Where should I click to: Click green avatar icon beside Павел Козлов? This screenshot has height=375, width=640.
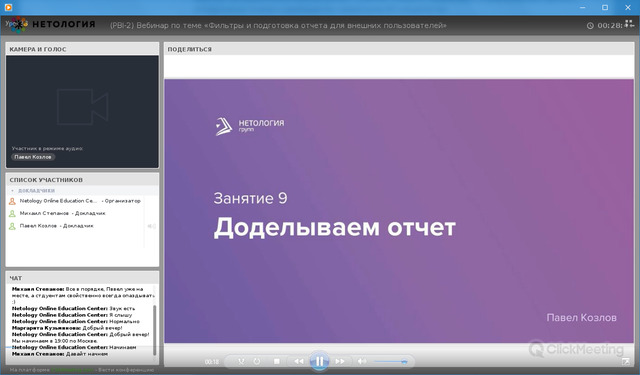point(12,226)
